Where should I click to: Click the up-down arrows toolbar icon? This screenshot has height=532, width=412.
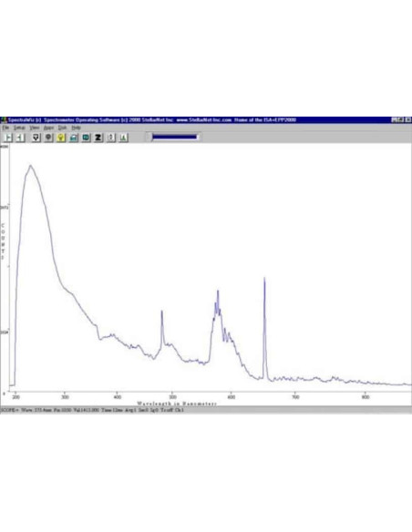click(x=111, y=138)
